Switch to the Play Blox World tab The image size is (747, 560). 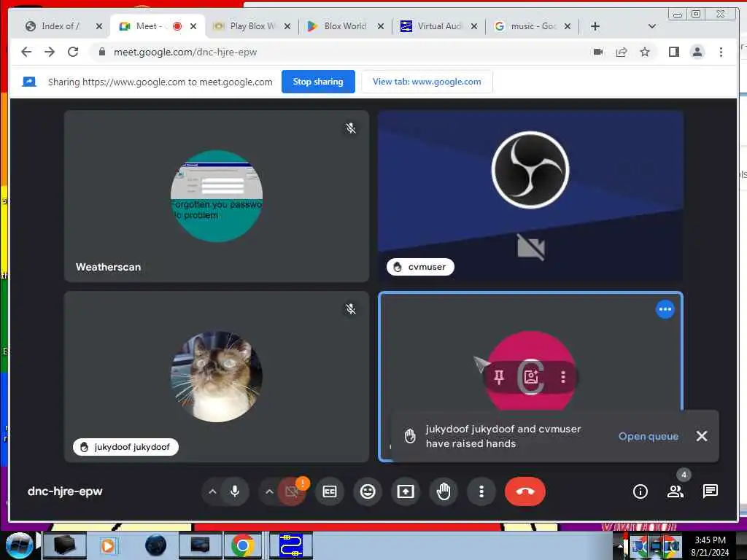[x=252, y=26]
